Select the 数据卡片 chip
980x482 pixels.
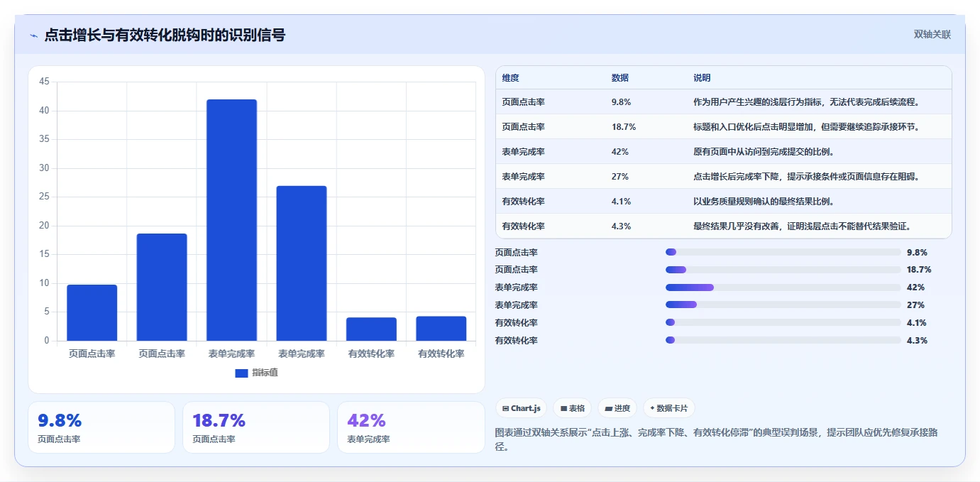(x=669, y=408)
